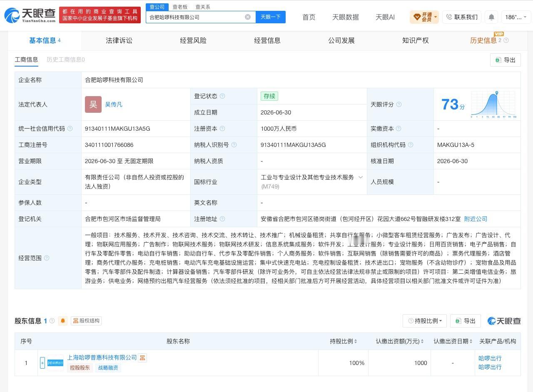533x392 pixels.
Task: Click credit code 91340111MAKGU13A5G under 统一社会信用代码
Action: coord(117,129)
